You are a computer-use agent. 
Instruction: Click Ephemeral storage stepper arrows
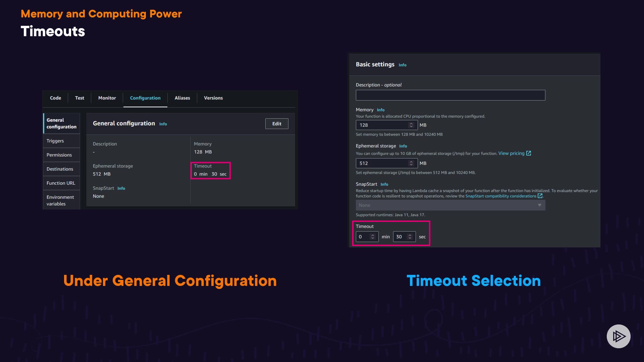(x=411, y=163)
